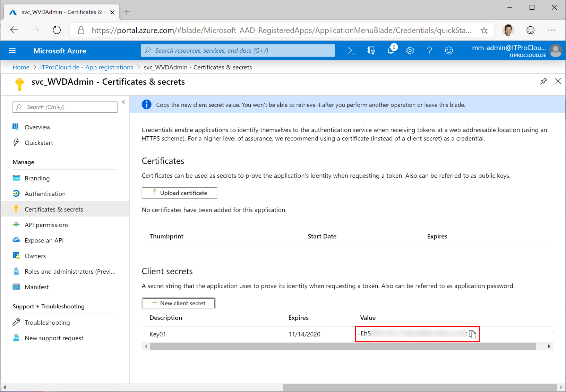
Task: Open the mm-admin account menu
Action: [516, 51]
